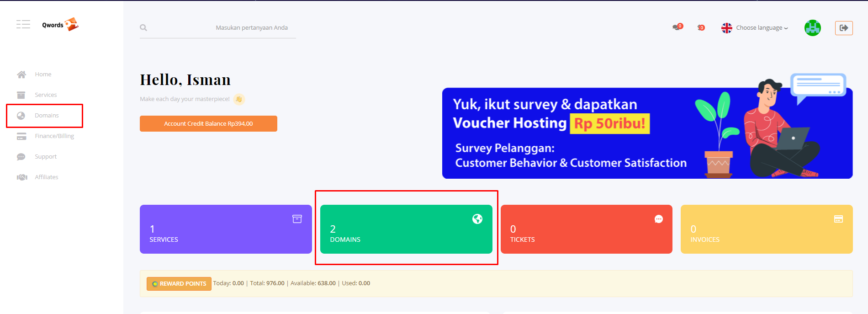
Task: Click the Reward Points button
Action: pos(179,284)
